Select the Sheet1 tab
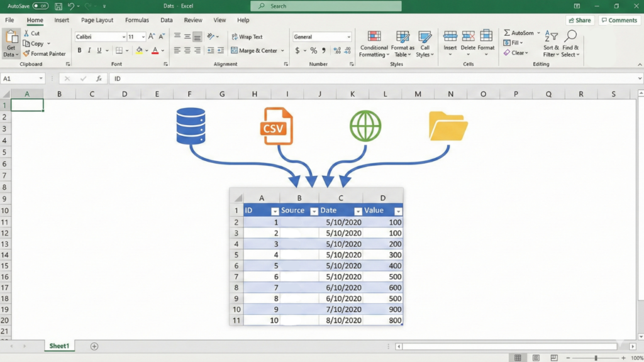 coord(59,345)
